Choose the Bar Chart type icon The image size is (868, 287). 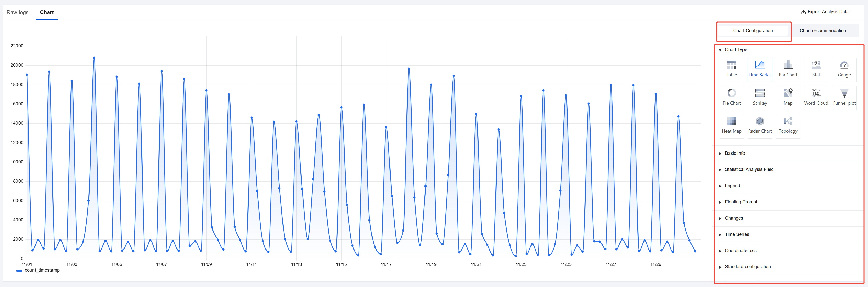787,69
